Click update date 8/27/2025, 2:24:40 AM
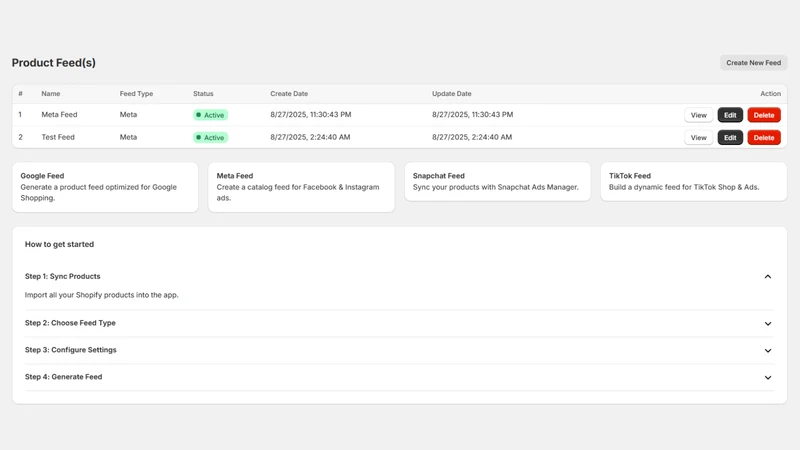The width and height of the screenshot is (800, 450). [472, 137]
